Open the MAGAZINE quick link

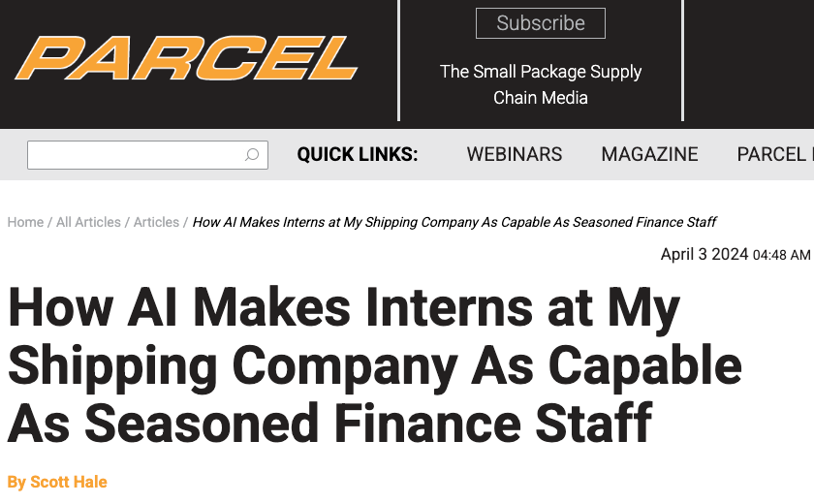(649, 154)
